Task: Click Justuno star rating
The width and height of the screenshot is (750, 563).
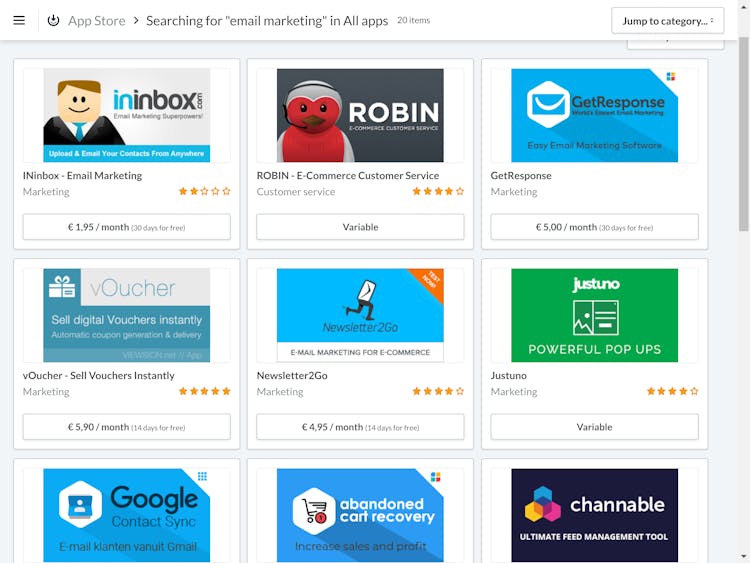Action: click(x=673, y=391)
